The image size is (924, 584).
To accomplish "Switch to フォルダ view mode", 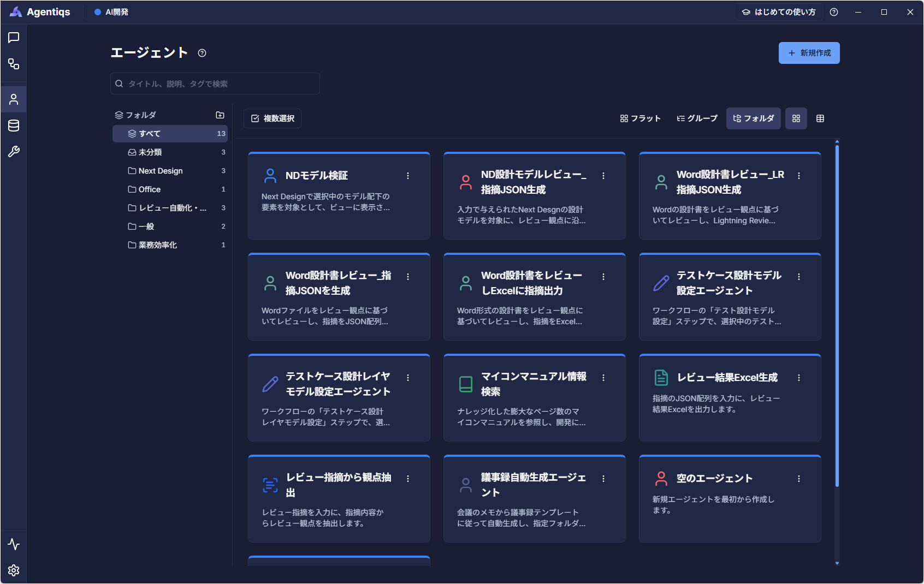I will pyautogui.click(x=754, y=118).
